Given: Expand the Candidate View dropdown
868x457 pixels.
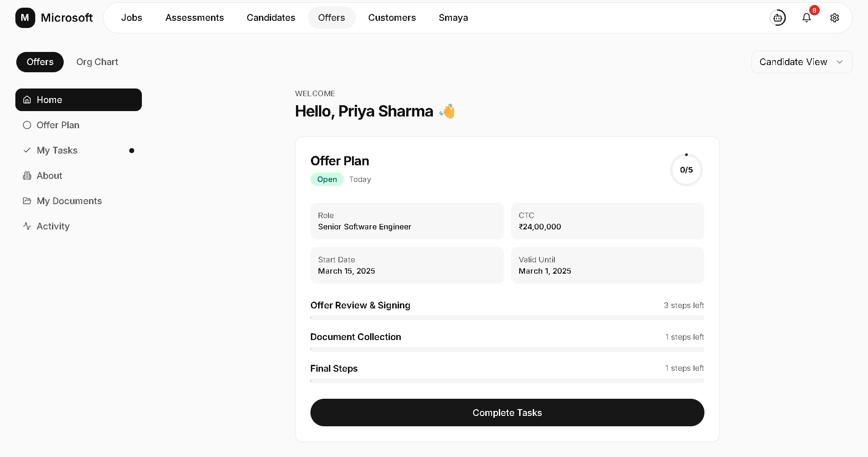Looking at the screenshot, I should point(802,62).
